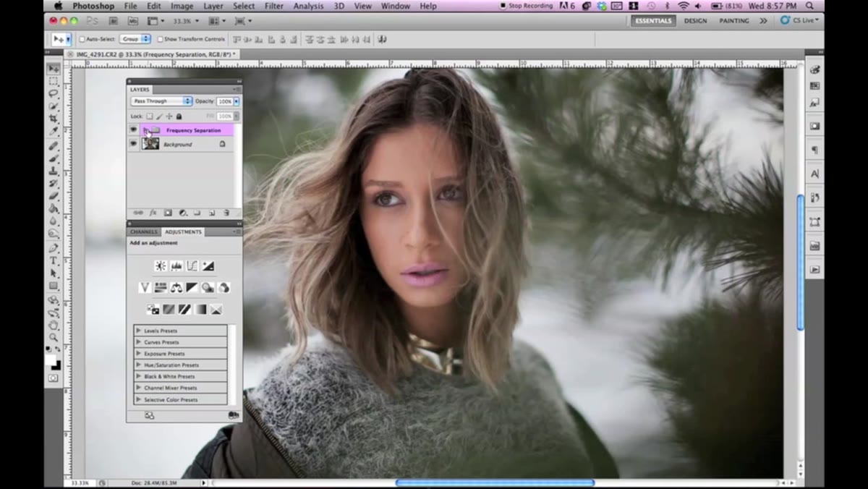Open the Analysis menu
This screenshot has width=868, height=489.
(309, 6)
